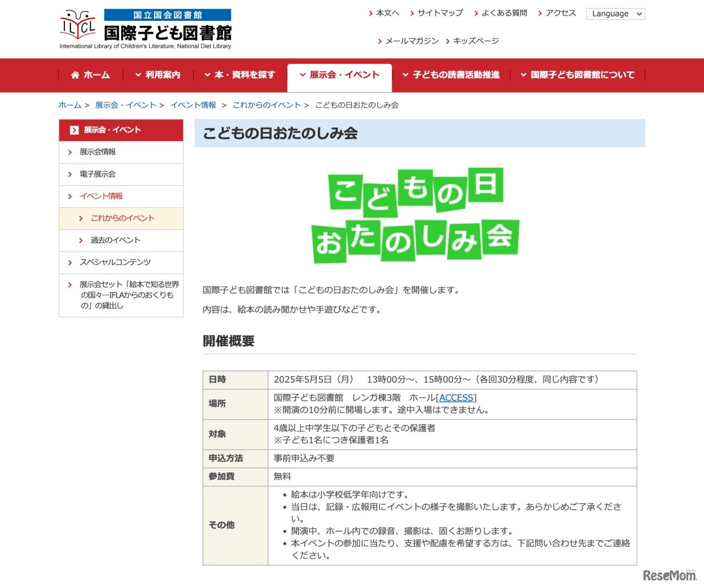Image resolution: width=704 pixels, height=588 pixels.
Task: Click the 参加費 table header cell
Action: [x=235, y=477]
